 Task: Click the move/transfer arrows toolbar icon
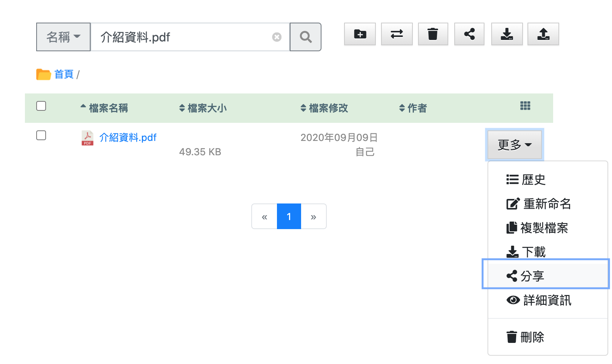397,34
